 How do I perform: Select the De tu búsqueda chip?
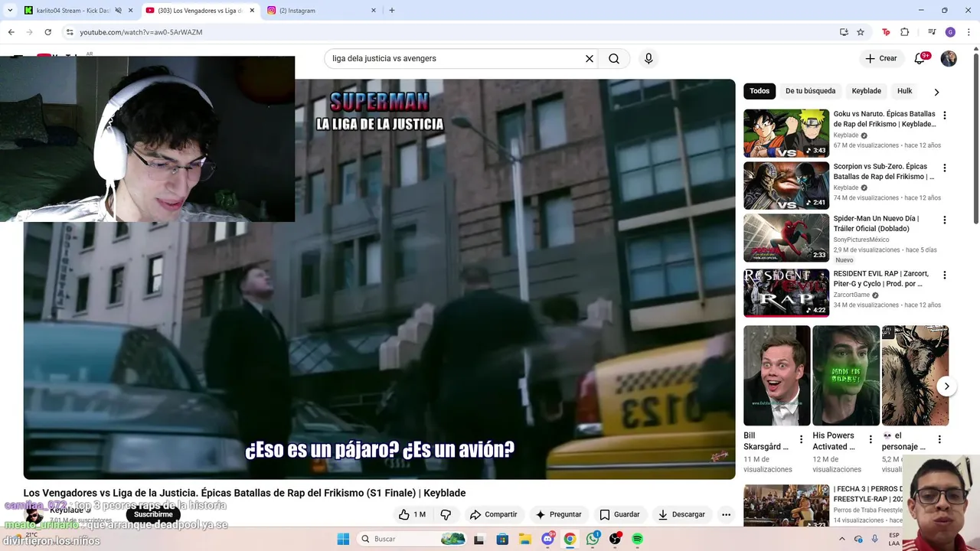(810, 91)
